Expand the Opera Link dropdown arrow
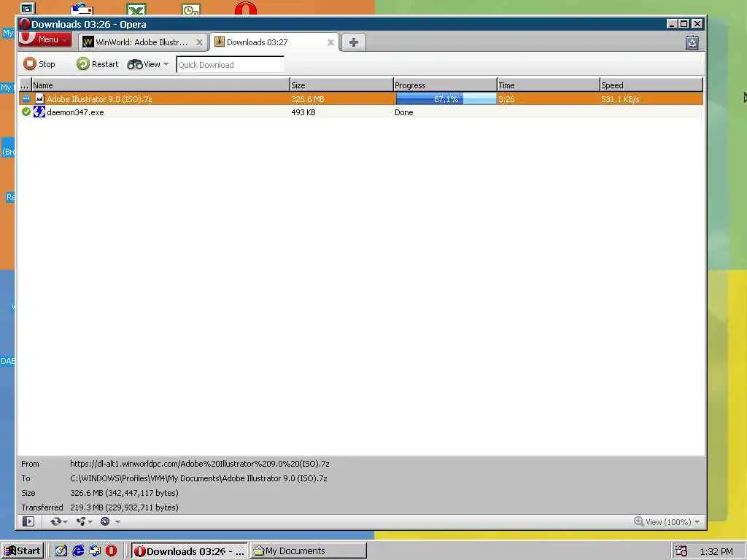Screen dimensions: 747x560 coord(66,521)
